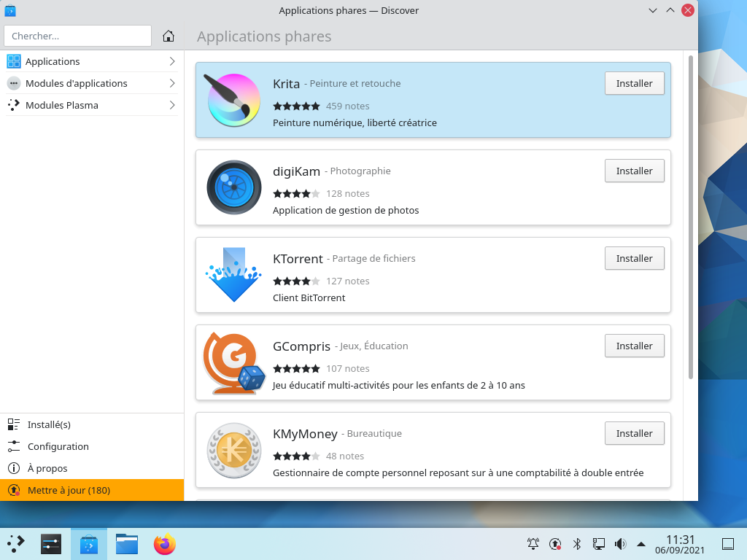Screen dimensions: 747x560
Task: Open the À propos page
Action: 92,468
